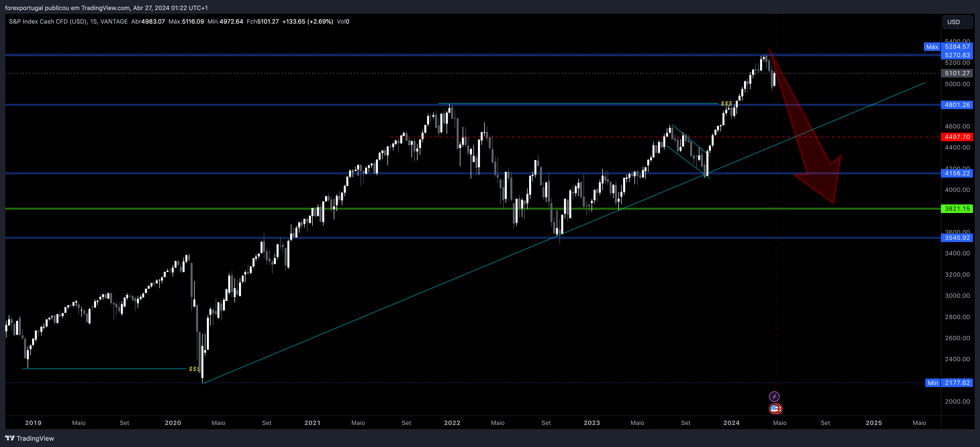
Task: Click the 2019 label on time axis
Action: point(33,423)
